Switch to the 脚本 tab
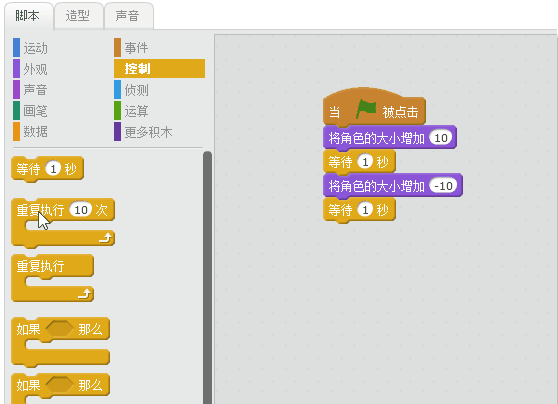Viewport: 558px width, 404px height. tap(28, 16)
